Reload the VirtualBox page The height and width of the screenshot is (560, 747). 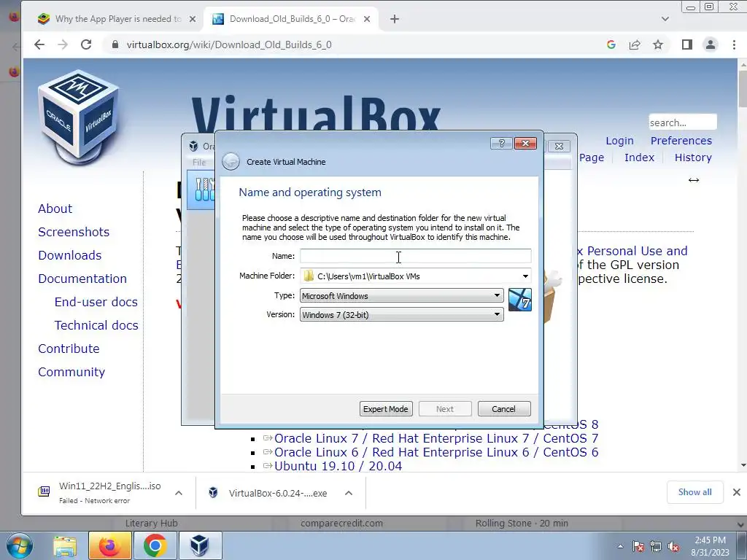pos(86,44)
